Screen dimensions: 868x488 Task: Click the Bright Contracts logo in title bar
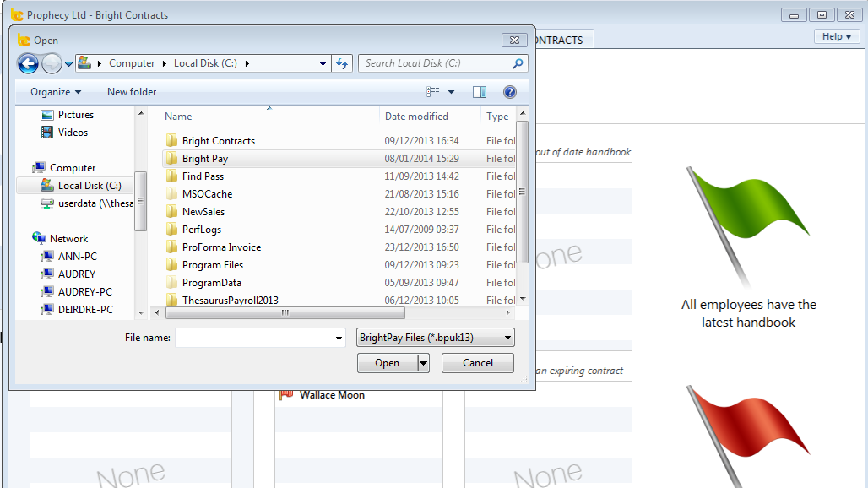click(17, 15)
